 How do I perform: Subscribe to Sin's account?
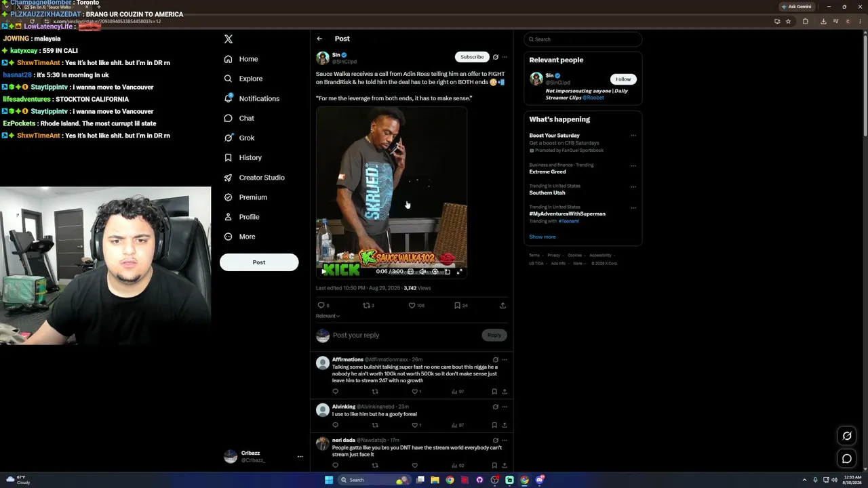472,57
